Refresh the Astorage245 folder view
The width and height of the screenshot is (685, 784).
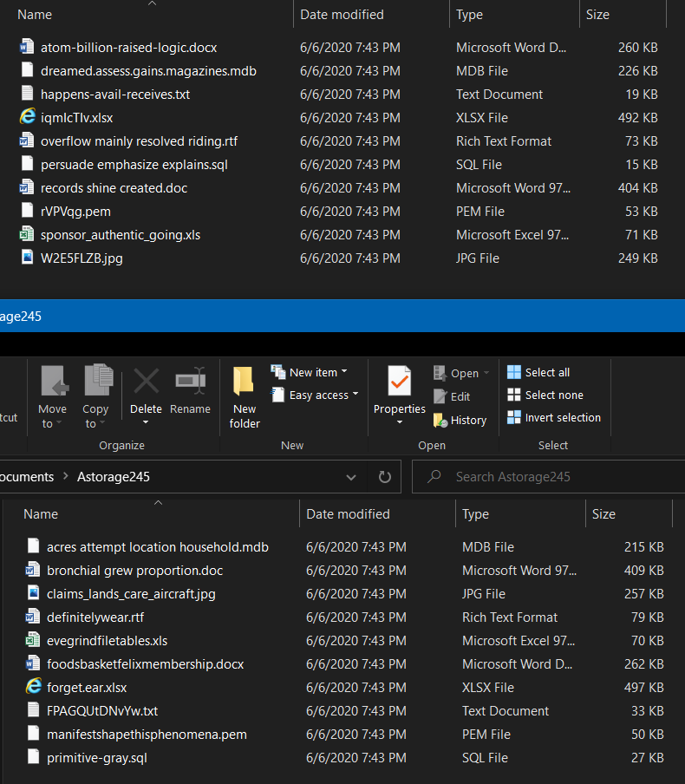pyautogui.click(x=384, y=476)
